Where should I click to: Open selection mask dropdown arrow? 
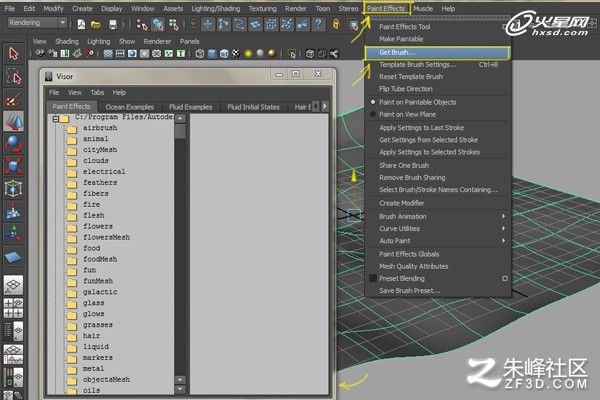point(193,25)
